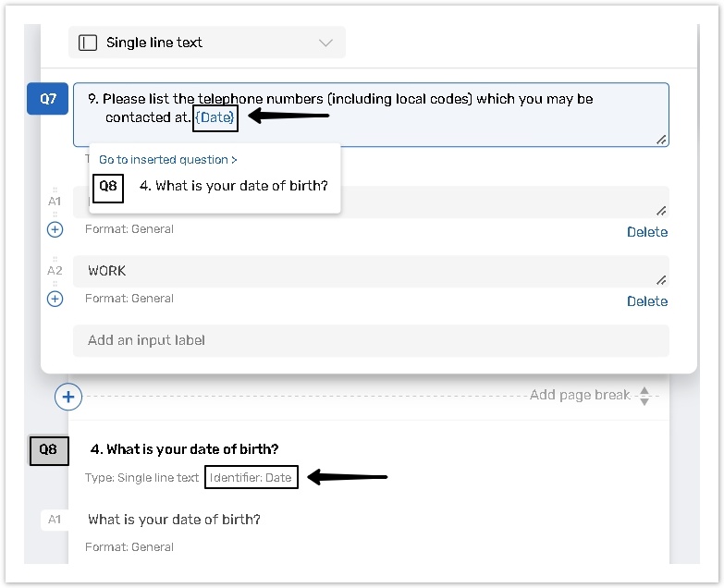
Task: Click the plus icon beneath the A2 label
Action: 55,299
